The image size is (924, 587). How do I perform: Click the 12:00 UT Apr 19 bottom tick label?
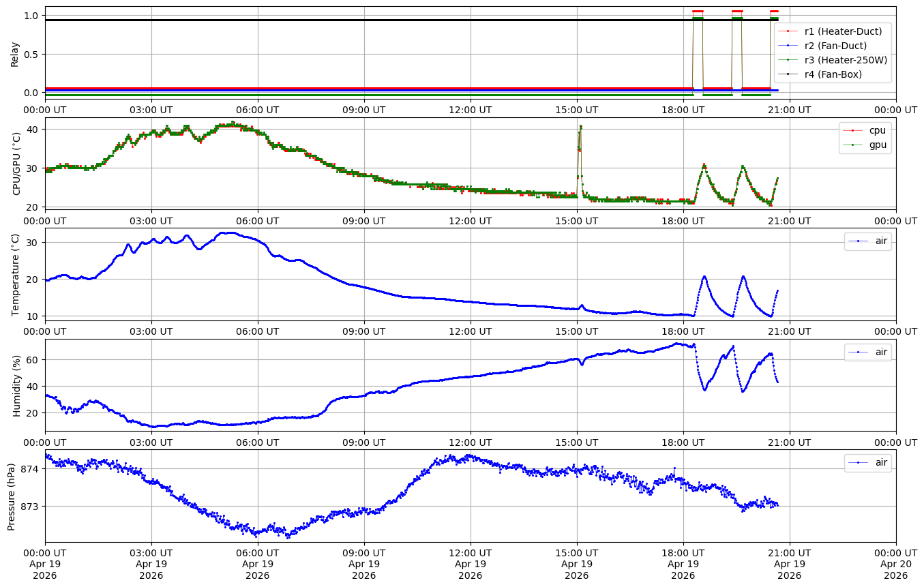(471, 564)
